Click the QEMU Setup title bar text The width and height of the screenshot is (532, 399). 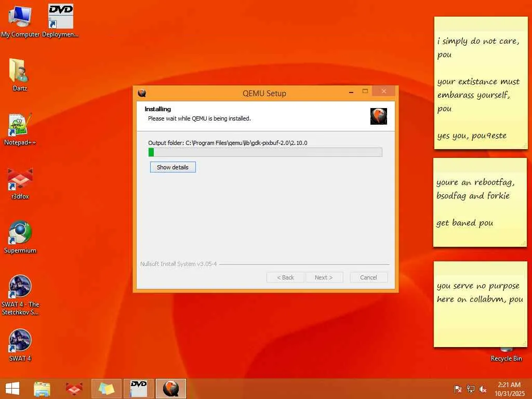pyautogui.click(x=264, y=94)
